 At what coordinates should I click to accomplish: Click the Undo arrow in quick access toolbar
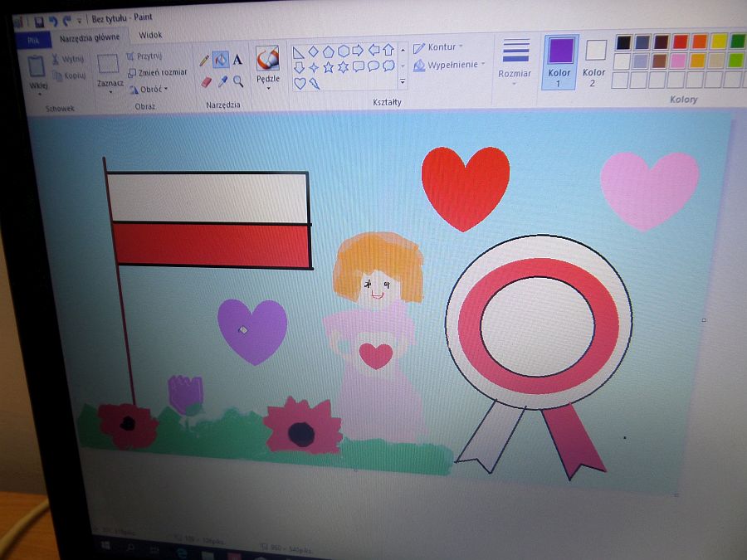point(53,21)
